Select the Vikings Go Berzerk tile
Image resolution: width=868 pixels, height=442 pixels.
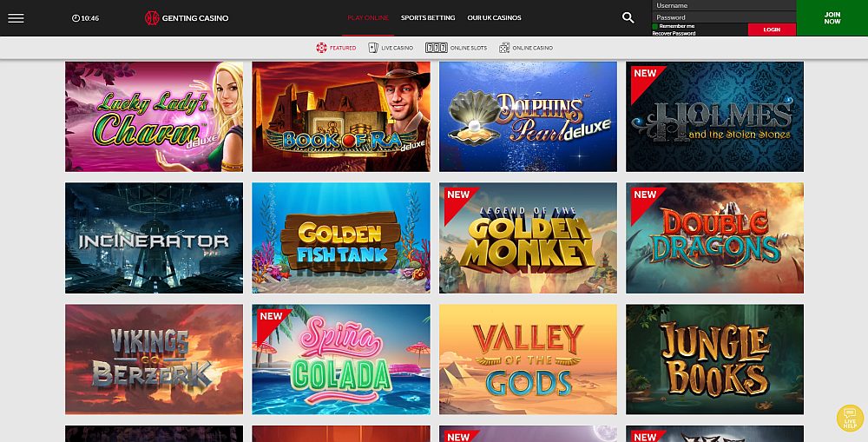154,359
